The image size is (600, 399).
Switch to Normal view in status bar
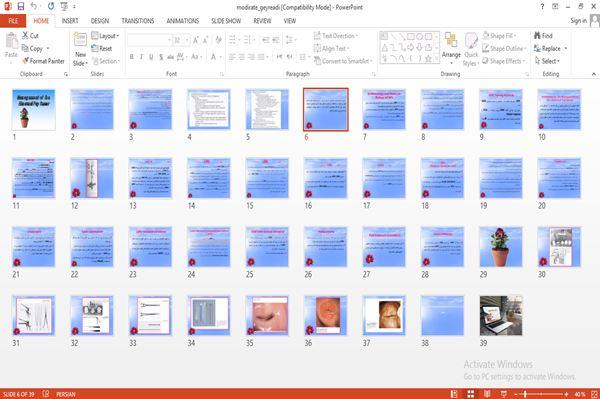pos(454,394)
